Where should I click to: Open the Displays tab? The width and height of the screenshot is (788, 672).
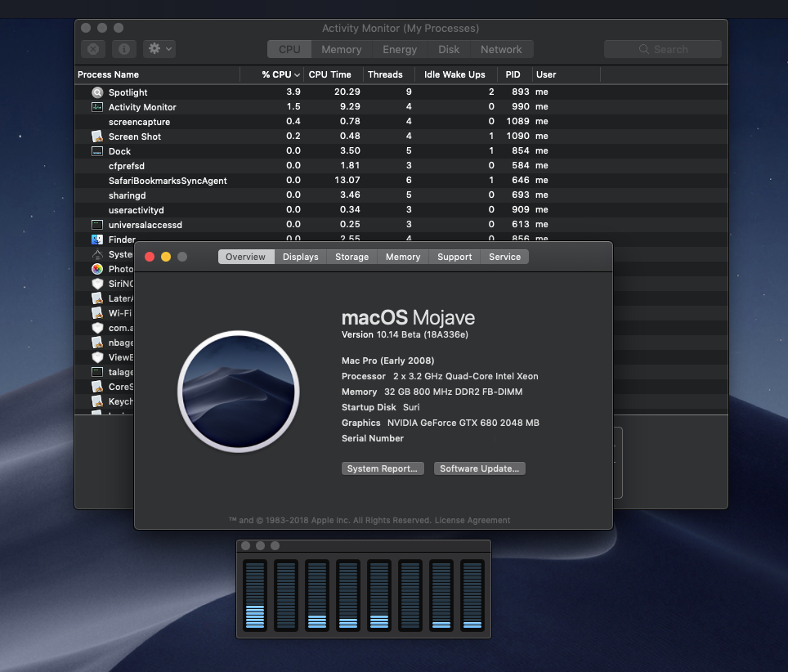coord(301,257)
